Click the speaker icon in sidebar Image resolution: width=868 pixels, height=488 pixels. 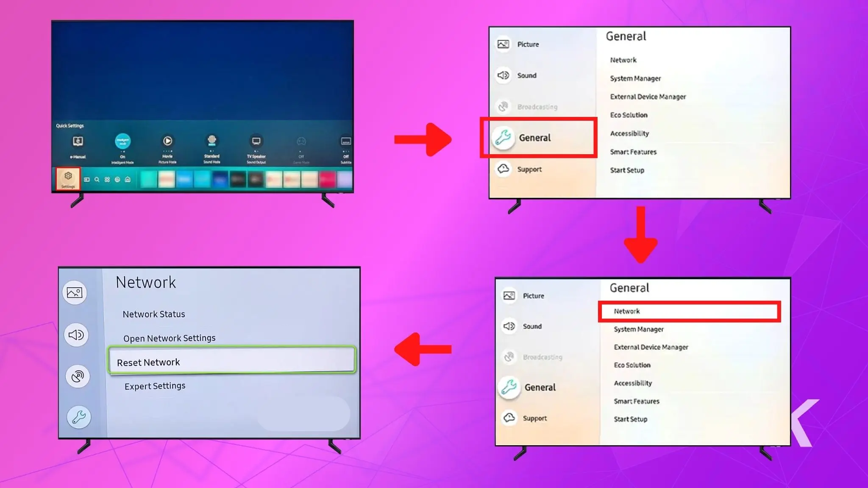[76, 334]
